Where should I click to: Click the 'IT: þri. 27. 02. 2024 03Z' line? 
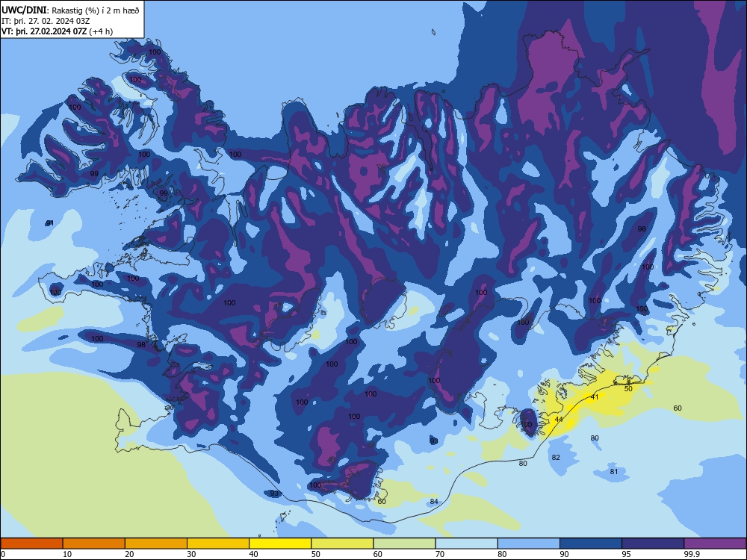tap(46, 21)
